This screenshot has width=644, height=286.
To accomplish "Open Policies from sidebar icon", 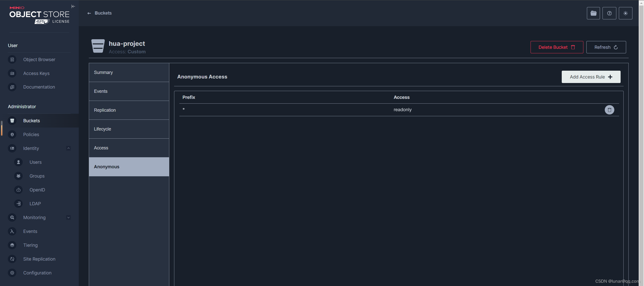I will (x=12, y=135).
